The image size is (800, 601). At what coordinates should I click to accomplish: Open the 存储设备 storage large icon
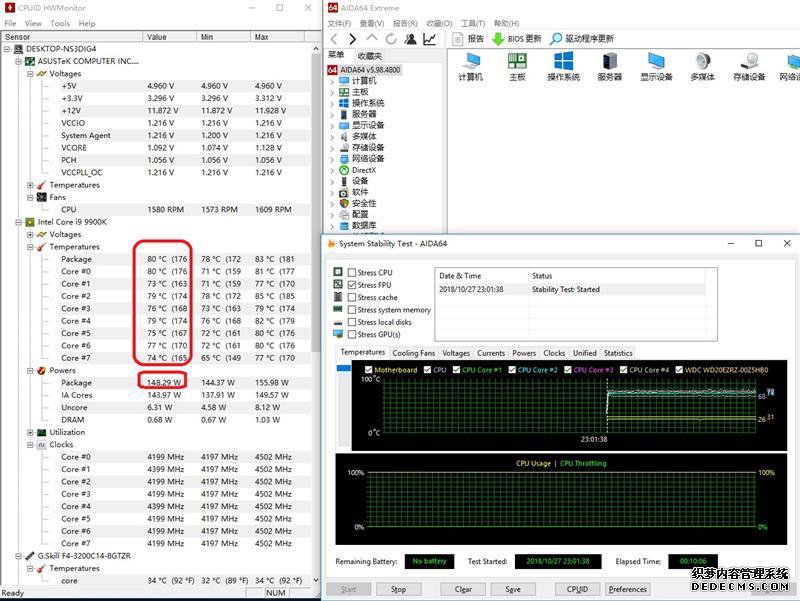(749, 66)
